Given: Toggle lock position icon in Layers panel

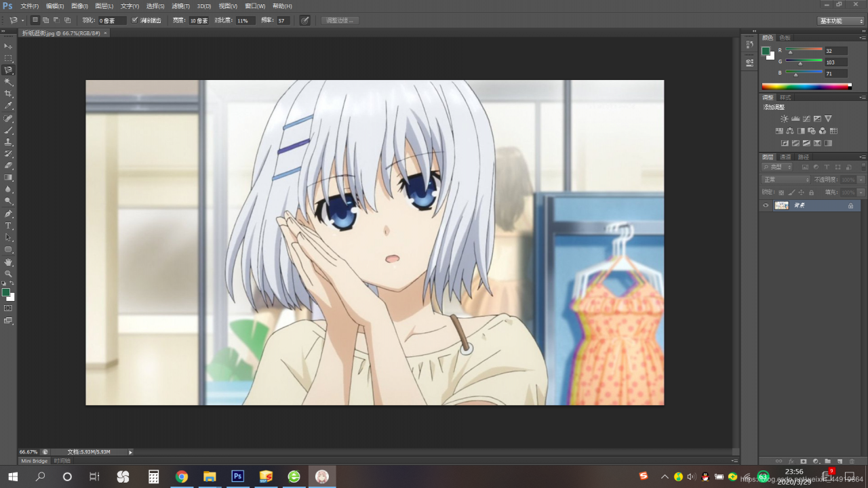Looking at the screenshot, I should (x=802, y=192).
